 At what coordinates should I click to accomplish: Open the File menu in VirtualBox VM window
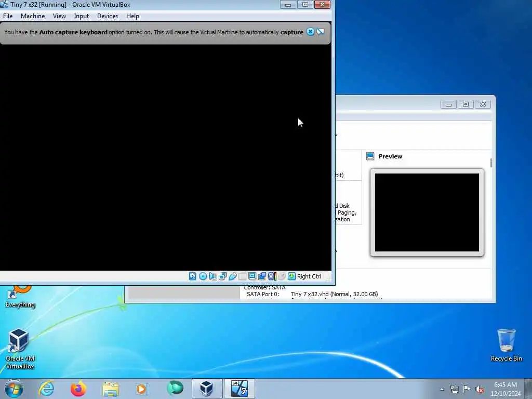(x=8, y=16)
